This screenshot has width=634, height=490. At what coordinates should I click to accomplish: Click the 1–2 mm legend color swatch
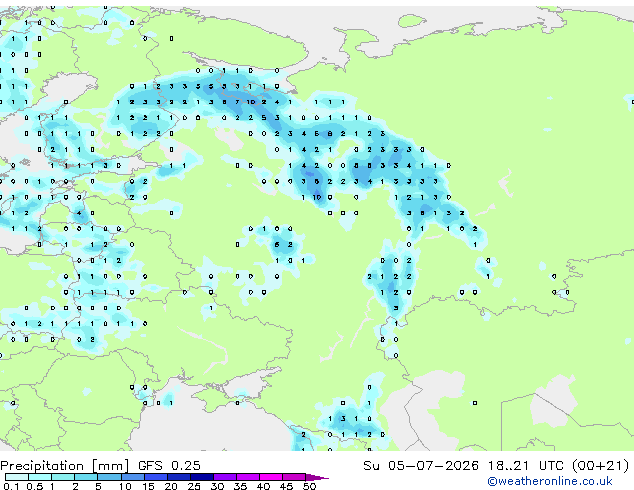pos(63,477)
